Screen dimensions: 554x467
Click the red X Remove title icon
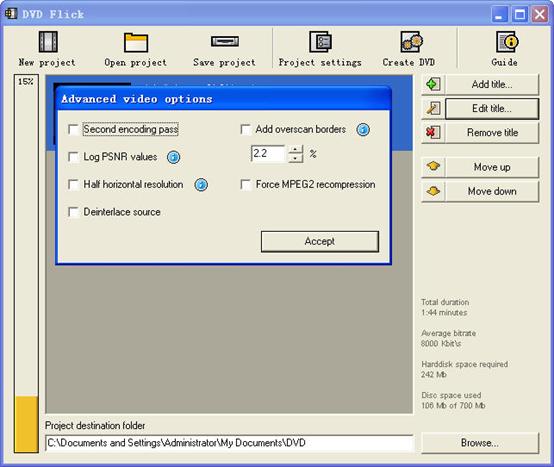(x=433, y=132)
